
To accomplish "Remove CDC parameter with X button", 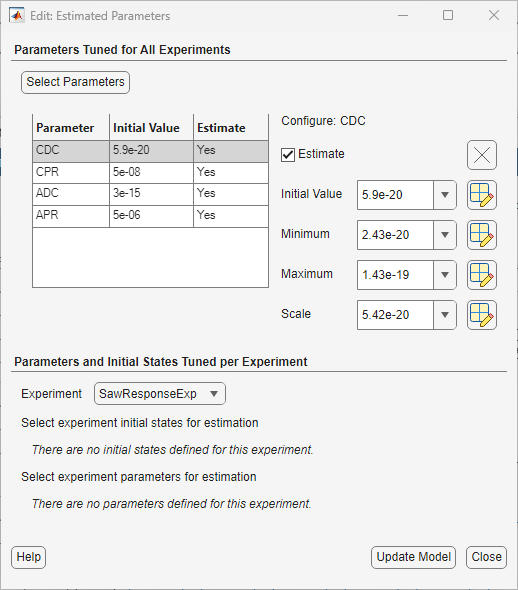I will pyautogui.click(x=482, y=155).
